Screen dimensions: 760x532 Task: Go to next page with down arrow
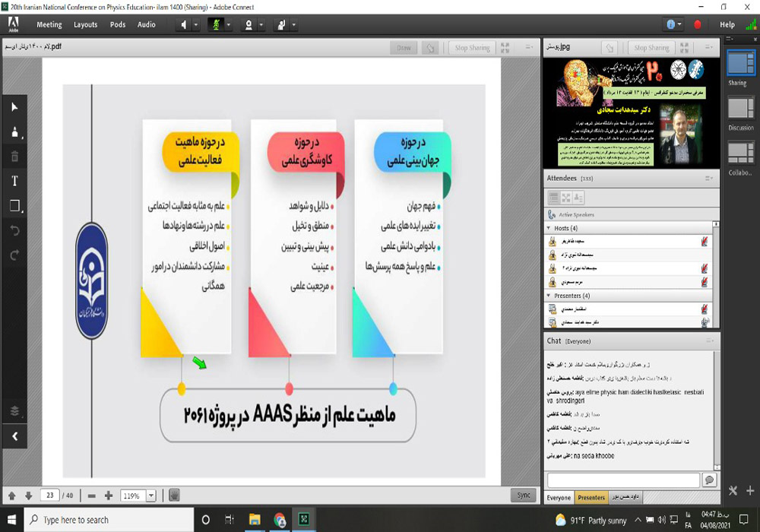[x=28, y=496]
